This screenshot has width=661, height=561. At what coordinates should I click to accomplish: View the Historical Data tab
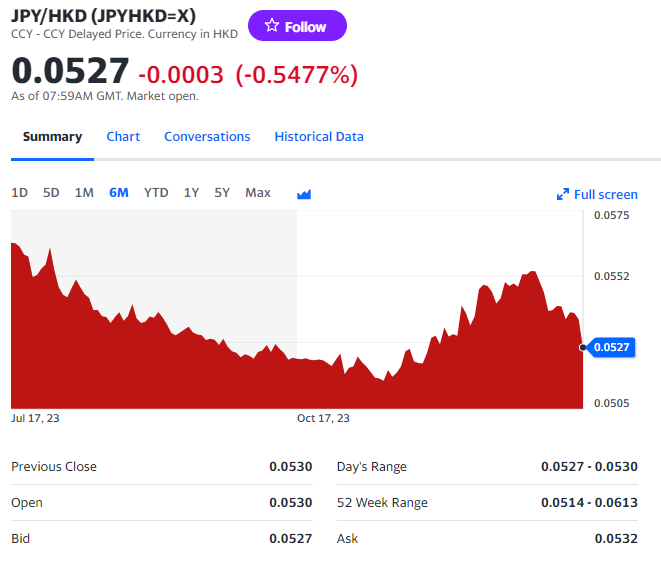(319, 136)
